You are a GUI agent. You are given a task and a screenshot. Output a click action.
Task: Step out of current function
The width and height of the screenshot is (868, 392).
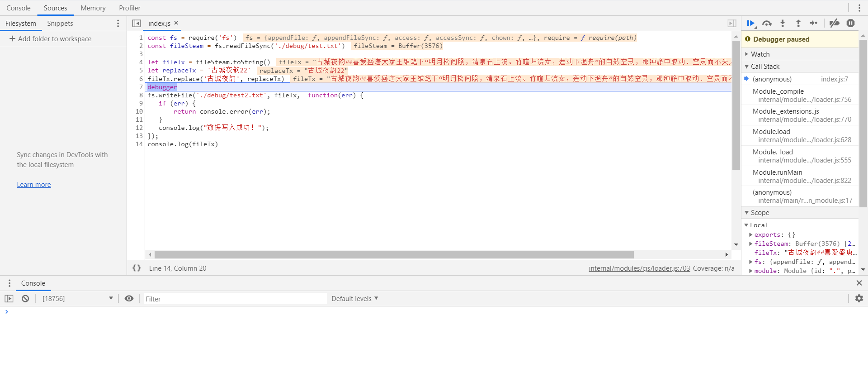coord(798,24)
